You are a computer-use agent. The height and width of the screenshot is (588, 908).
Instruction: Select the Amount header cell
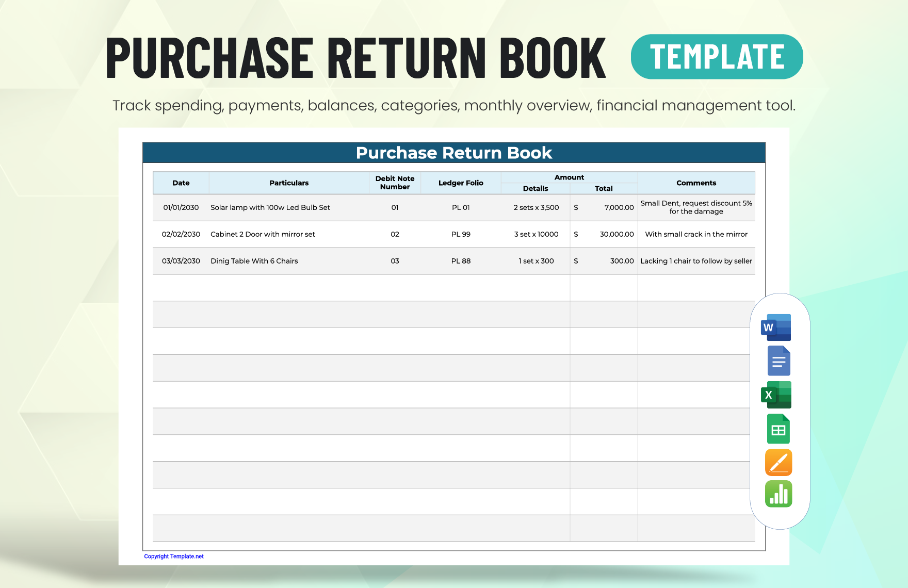(569, 177)
